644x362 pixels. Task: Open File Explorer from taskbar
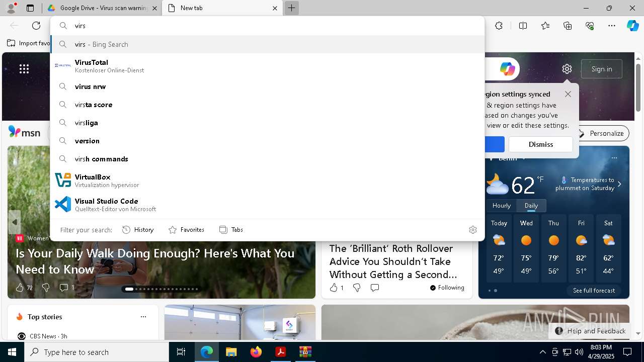(x=231, y=352)
